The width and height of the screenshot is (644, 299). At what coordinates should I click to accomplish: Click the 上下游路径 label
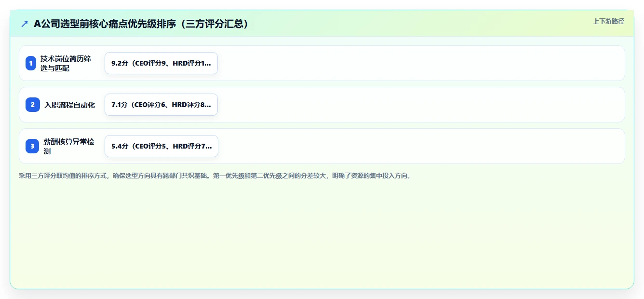(608, 21)
